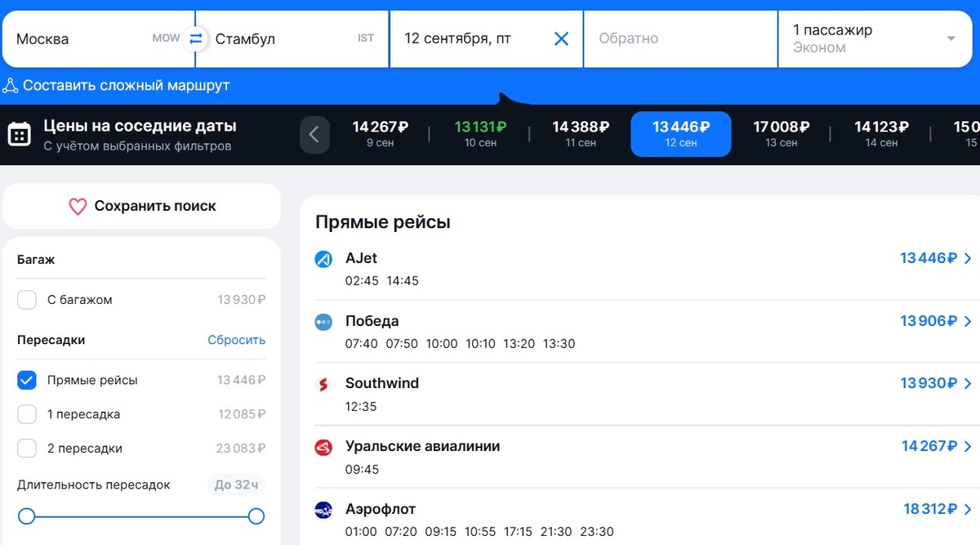Open Southwind flights via chevron arrow
The image size is (980, 545).
point(968,383)
